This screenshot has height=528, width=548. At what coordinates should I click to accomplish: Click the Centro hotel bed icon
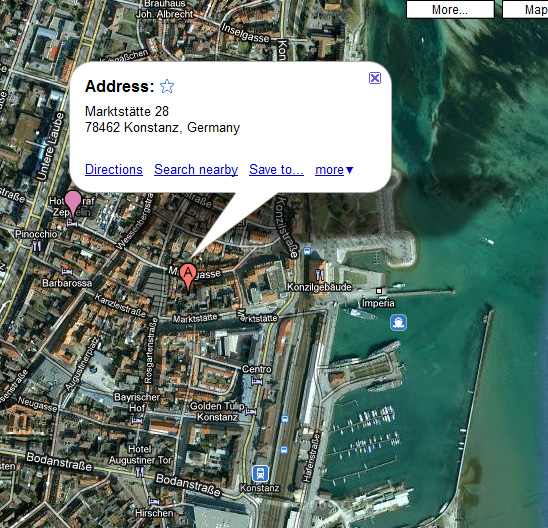[x=257, y=381]
